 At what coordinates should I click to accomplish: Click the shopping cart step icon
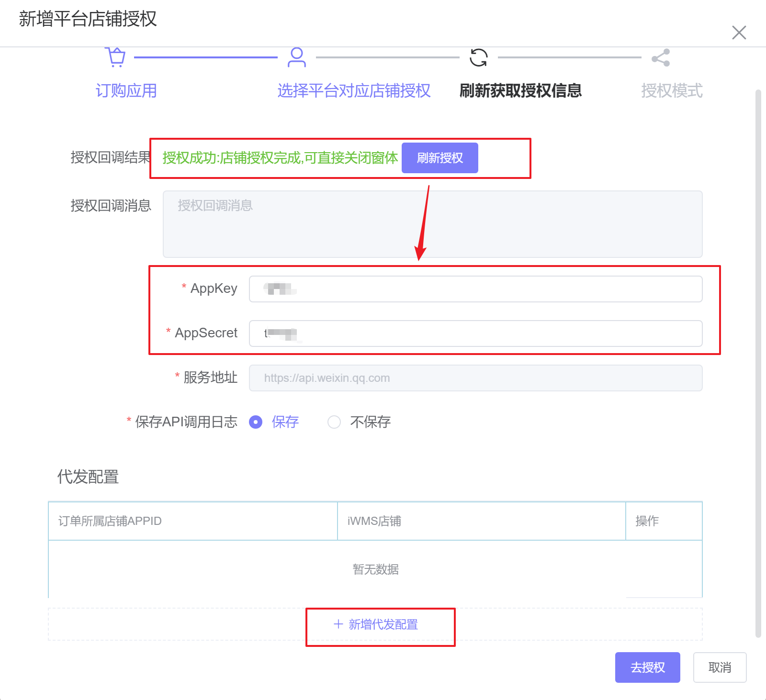[116, 57]
